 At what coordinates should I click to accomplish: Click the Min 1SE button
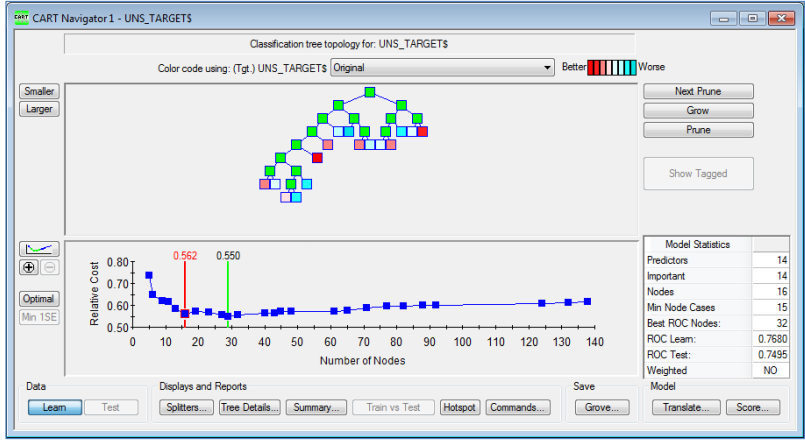point(39,317)
